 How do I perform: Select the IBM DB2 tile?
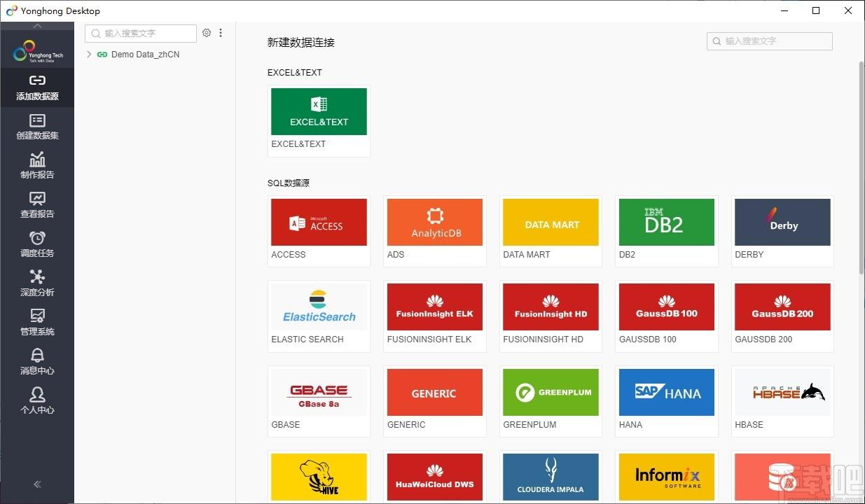[667, 231]
